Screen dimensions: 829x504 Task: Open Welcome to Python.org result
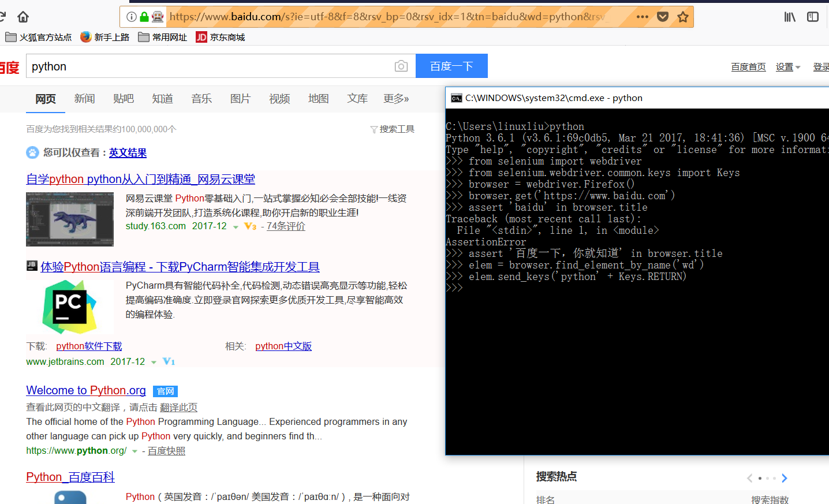[86, 390]
